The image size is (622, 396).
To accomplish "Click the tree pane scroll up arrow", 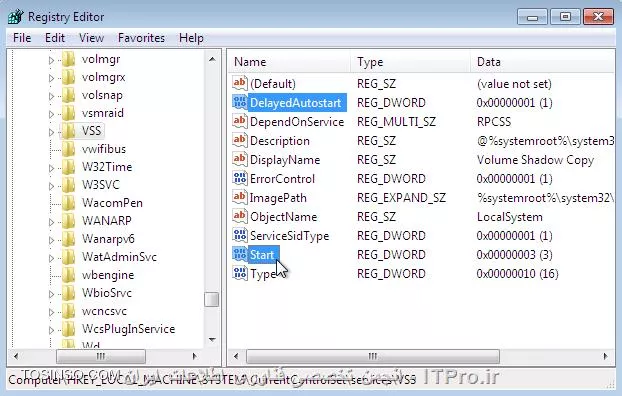I will click(212, 59).
